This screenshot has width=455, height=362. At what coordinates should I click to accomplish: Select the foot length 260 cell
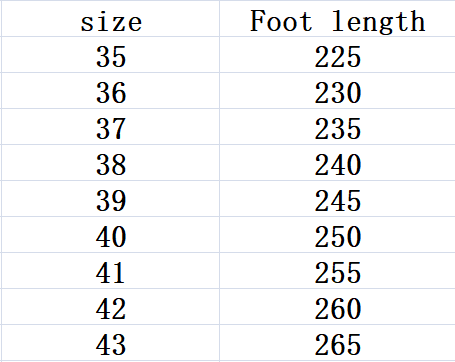pyautogui.click(x=337, y=307)
